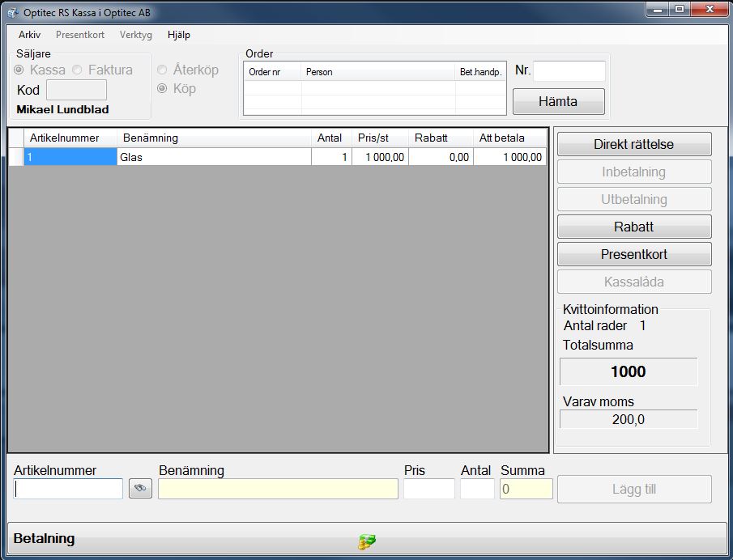Click the Att betala cell '1 000,00'
This screenshot has height=560, width=733.
(510, 157)
